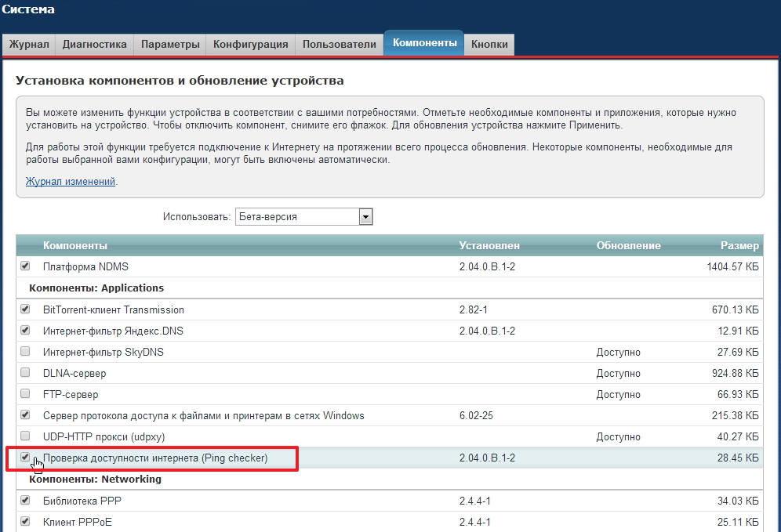Go to the Конфигурация tab
The height and width of the screenshot is (532, 781).
pyautogui.click(x=251, y=45)
